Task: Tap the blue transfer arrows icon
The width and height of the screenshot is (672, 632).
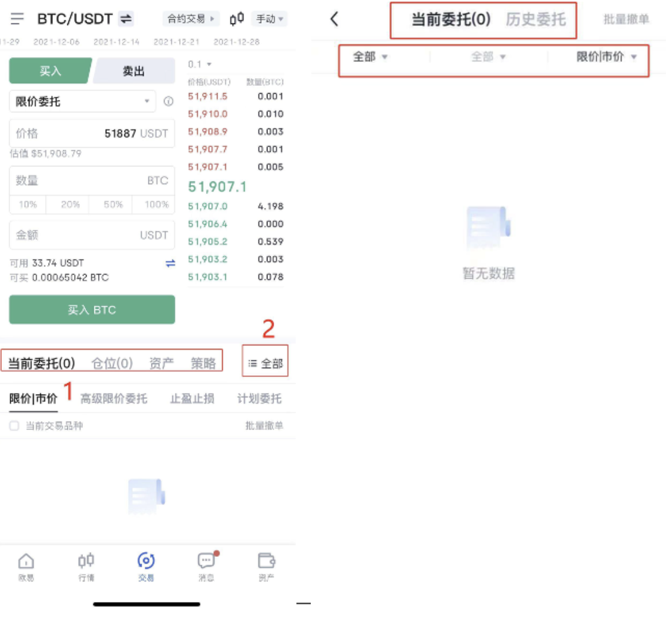Action: point(171,263)
